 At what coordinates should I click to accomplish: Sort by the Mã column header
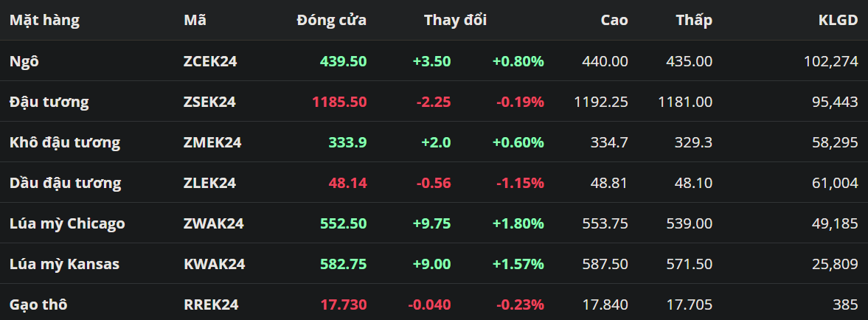pyautogui.click(x=195, y=21)
